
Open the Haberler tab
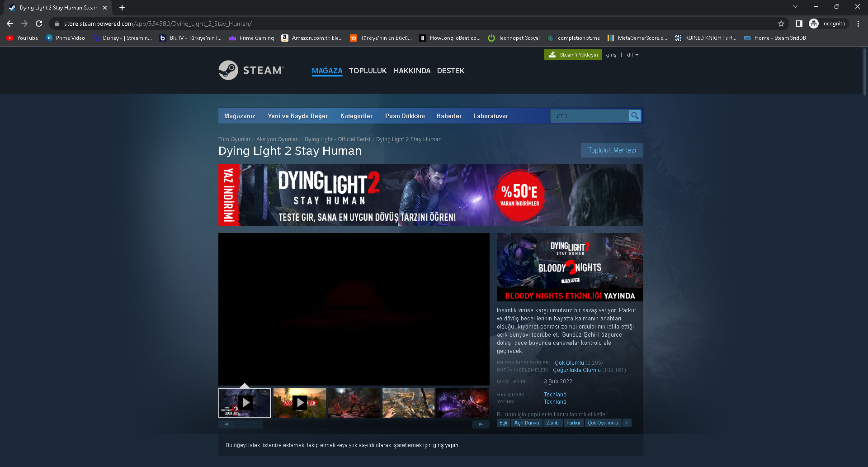click(449, 116)
